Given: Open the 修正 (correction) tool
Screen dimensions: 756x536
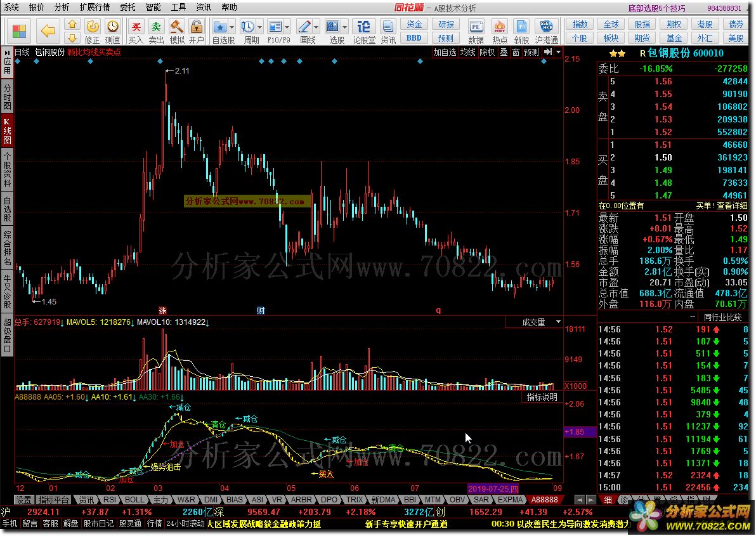Looking at the screenshot, I should tap(92, 31).
